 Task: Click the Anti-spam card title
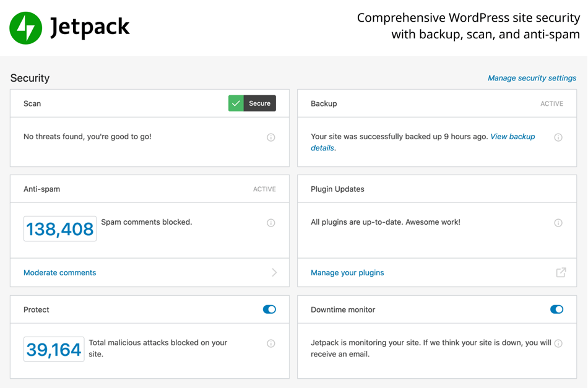(41, 189)
